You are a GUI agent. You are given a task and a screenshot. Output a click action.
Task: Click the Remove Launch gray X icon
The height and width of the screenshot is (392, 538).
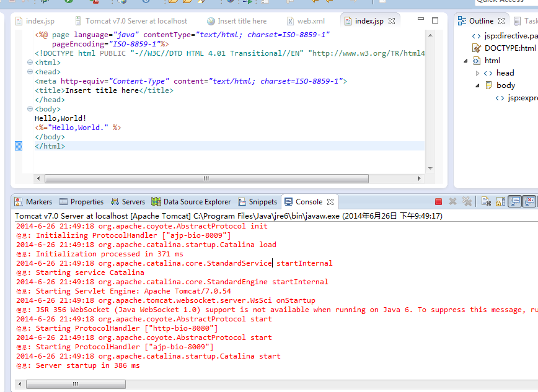click(452, 202)
